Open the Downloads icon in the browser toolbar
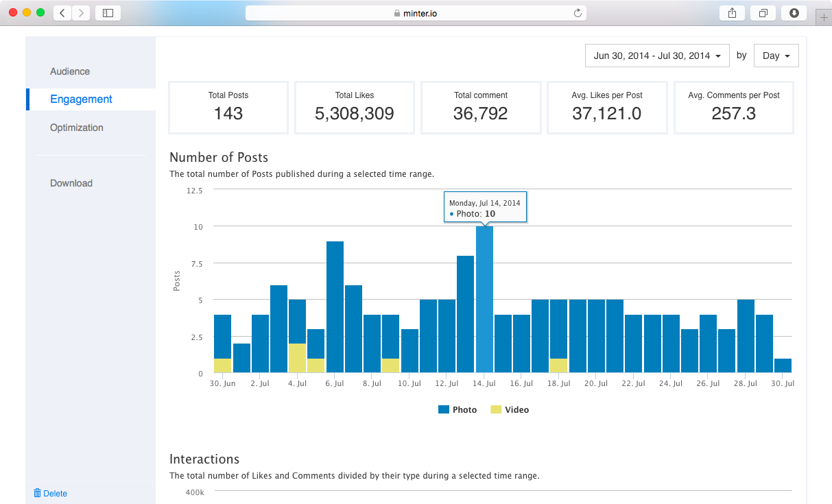This screenshot has width=832, height=504. pyautogui.click(x=794, y=12)
